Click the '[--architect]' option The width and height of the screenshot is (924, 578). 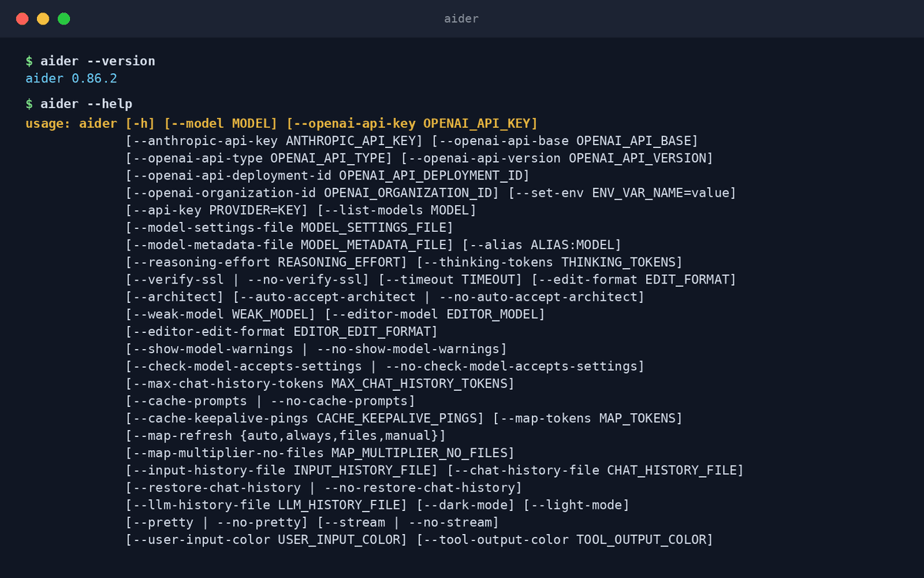click(175, 297)
